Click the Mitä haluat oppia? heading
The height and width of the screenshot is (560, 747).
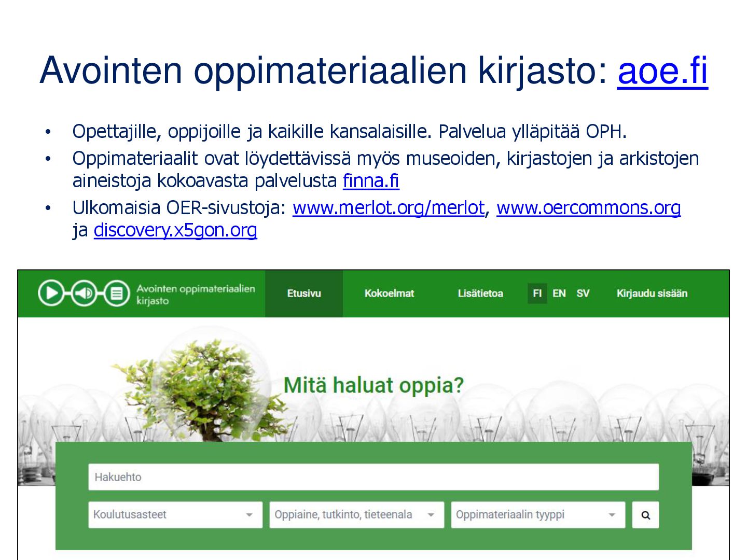point(374,385)
